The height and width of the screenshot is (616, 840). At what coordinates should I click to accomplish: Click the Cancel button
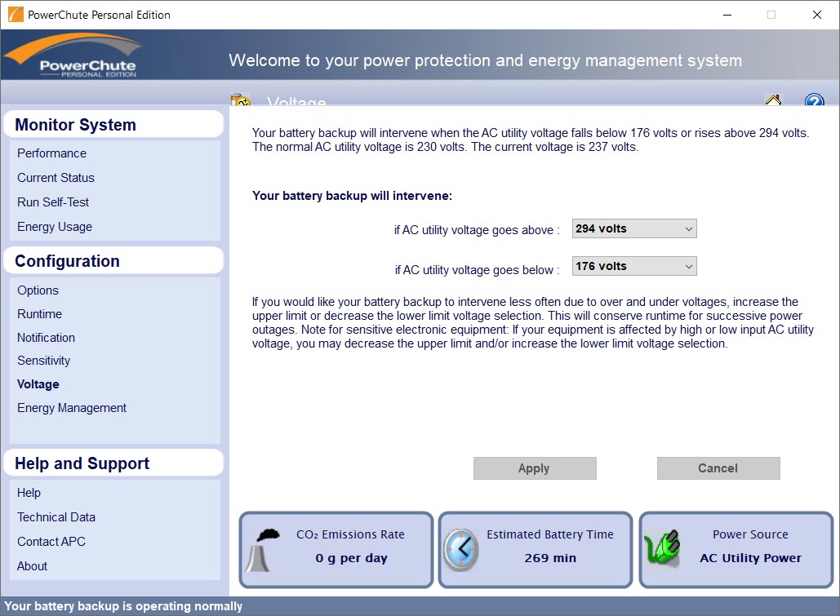[718, 468]
